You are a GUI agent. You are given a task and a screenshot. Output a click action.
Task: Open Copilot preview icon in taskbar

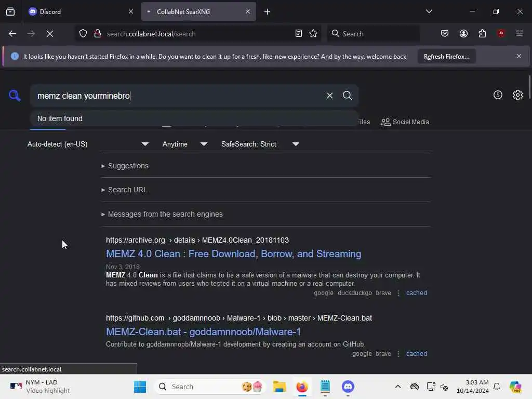(x=516, y=387)
